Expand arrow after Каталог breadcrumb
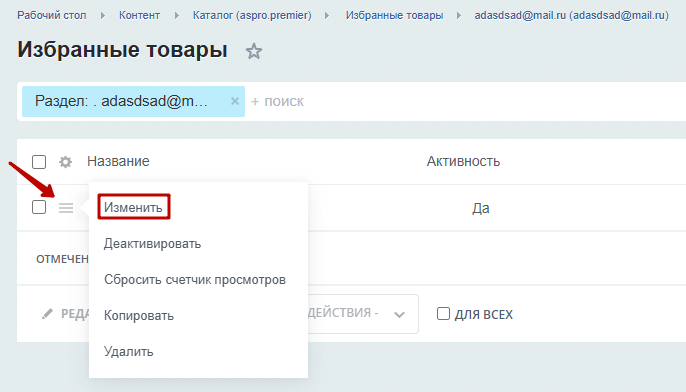The height and width of the screenshot is (392, 686). click(x=327, y=16)
